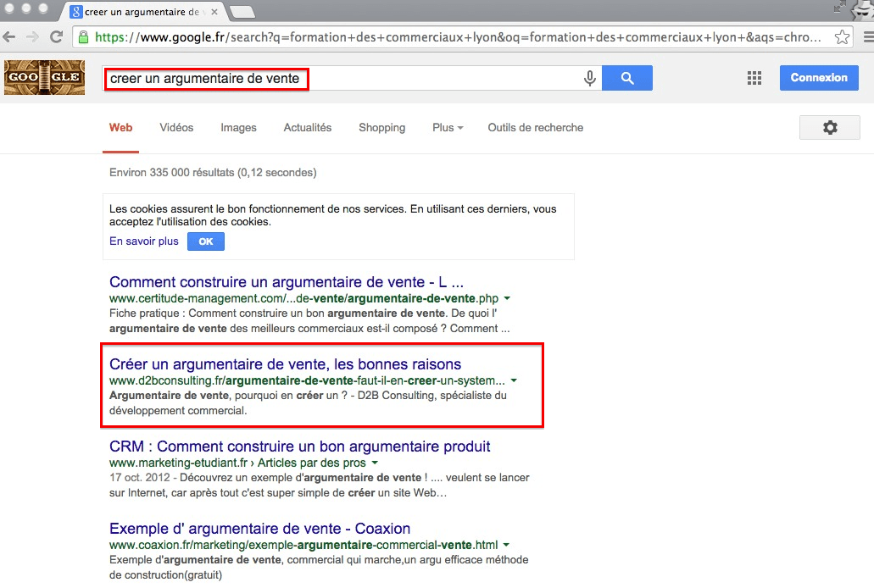Viewport: 874px width, 588px height.
Task: Open the Google doodle logo
Action: [x=45, y=77]
